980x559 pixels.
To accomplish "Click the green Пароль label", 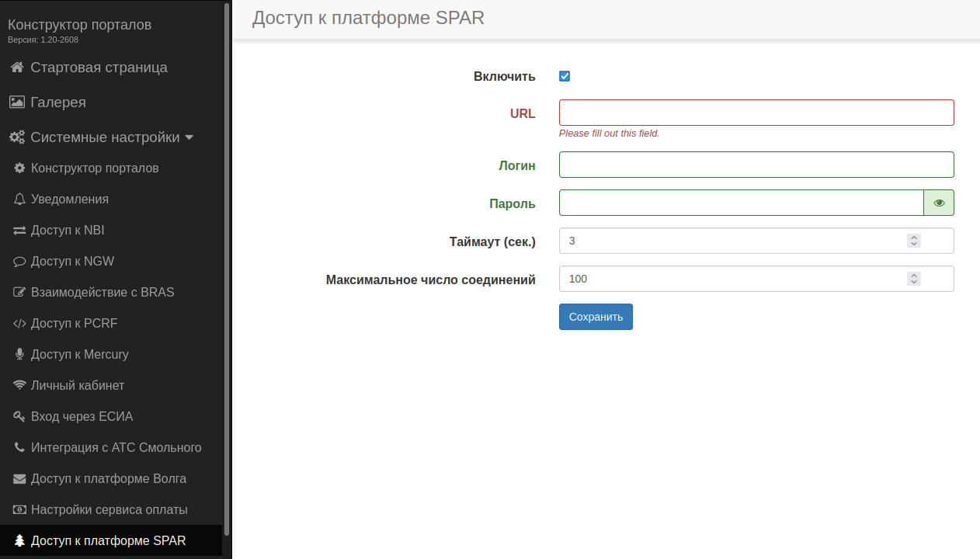I will 513,203.
